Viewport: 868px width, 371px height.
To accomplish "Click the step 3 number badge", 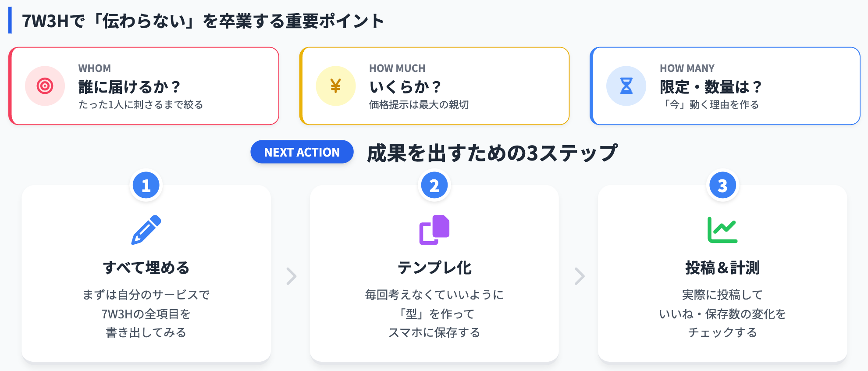I will tap(722, 185).
